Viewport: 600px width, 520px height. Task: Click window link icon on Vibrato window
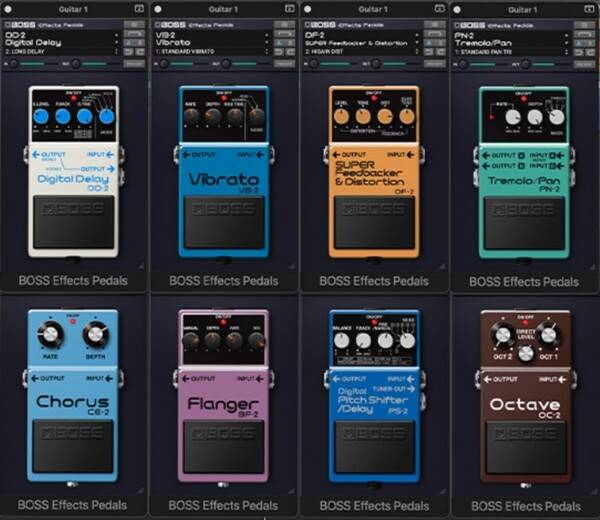tap(290, 8)
